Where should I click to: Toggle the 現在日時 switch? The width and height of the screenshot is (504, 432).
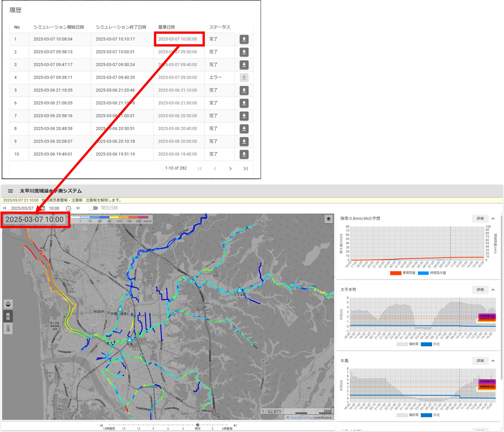coord(93,208)
